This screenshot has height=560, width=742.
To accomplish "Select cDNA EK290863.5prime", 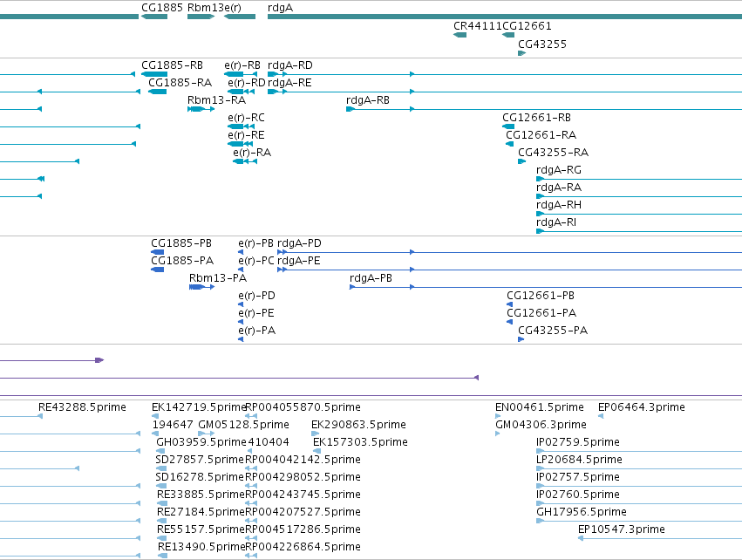I will 358,425.
